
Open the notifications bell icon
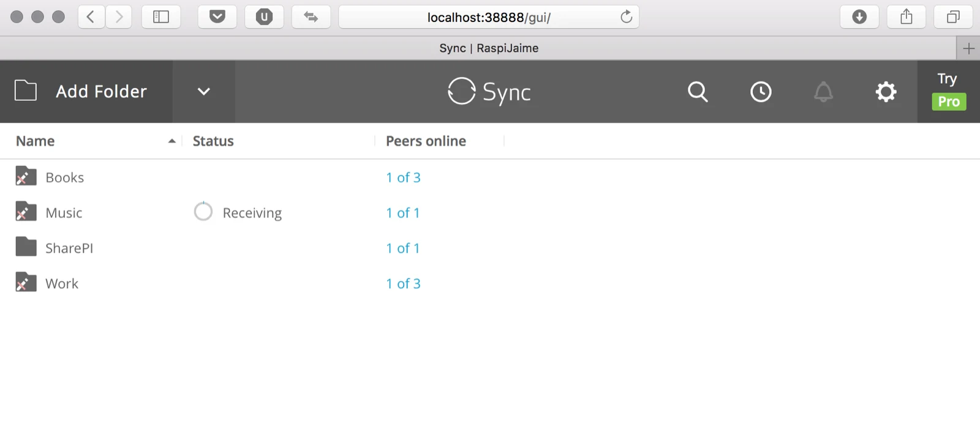[823, 92]
